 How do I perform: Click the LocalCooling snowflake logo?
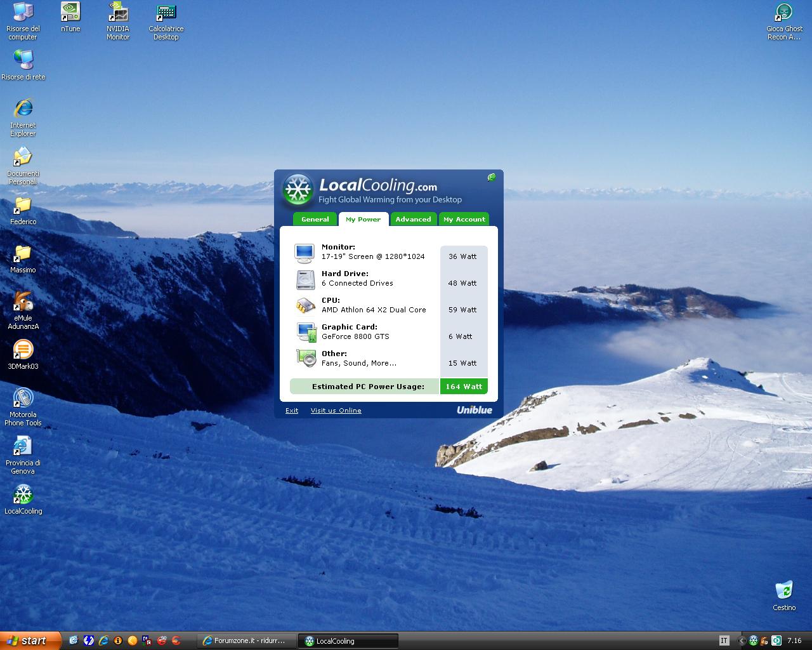[x=298, y=189]
